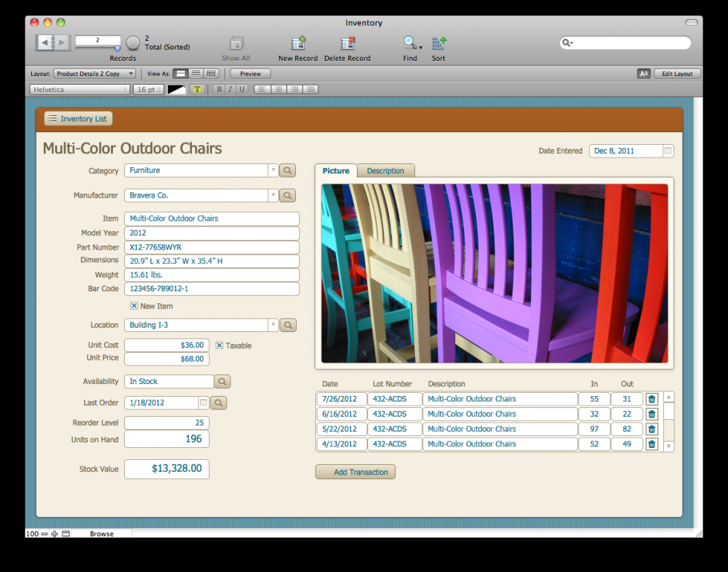Toggle the status toolbar icon
Viewport: 728px width, 572px height.
click(x=66, y=534)
